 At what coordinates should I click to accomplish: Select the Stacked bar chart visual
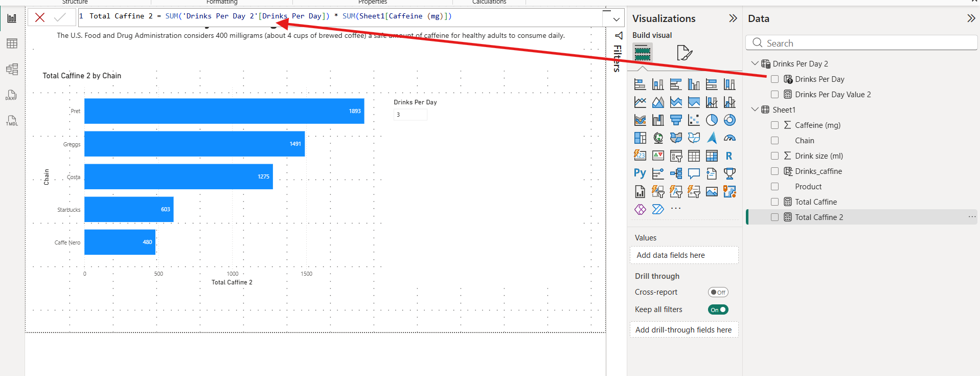[x=640, y=84]
